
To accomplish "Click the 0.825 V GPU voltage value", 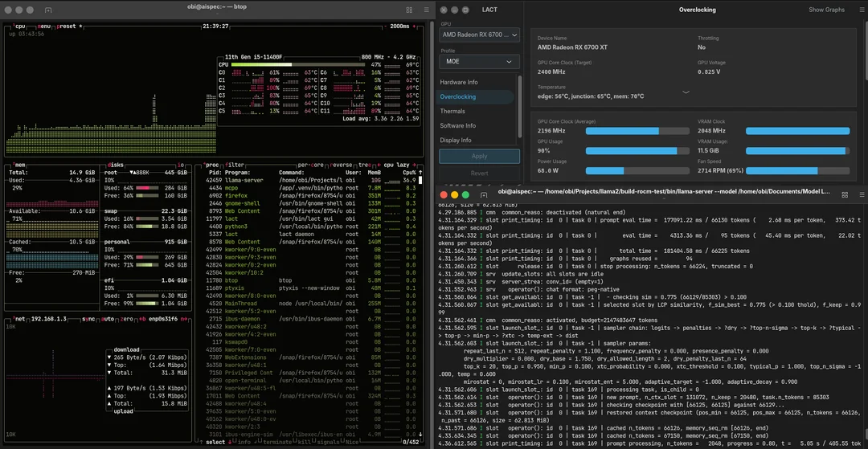I will point(709,71).
